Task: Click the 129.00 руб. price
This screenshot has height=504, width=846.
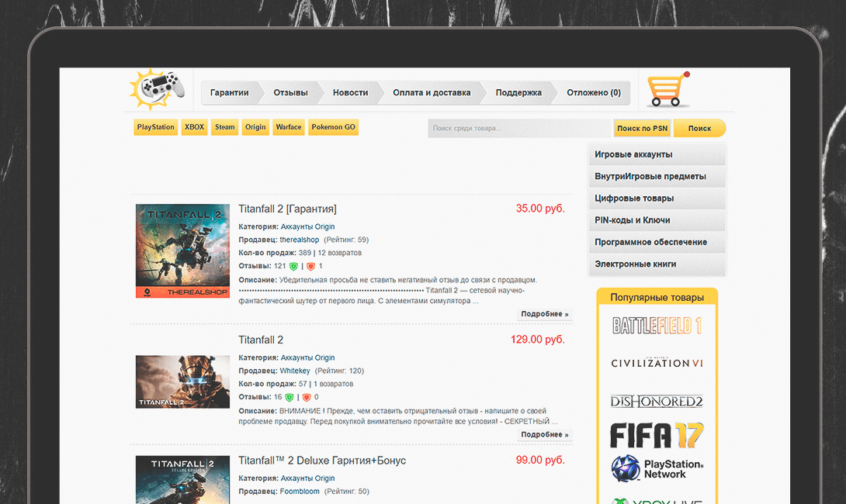Action: click(537, 340)
